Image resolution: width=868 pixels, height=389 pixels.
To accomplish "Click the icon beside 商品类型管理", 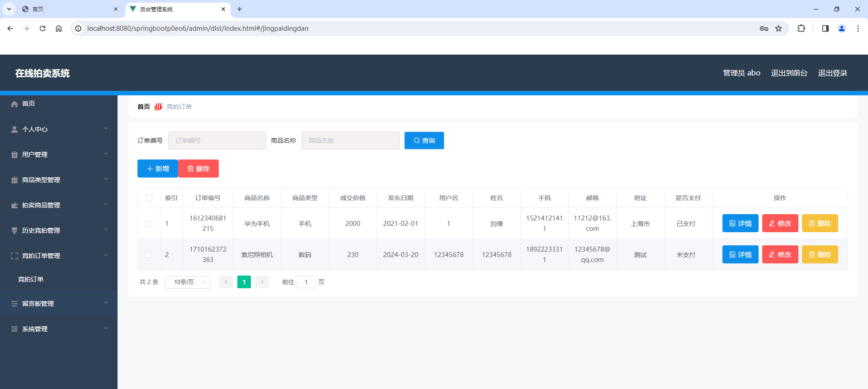I will 14,180.
